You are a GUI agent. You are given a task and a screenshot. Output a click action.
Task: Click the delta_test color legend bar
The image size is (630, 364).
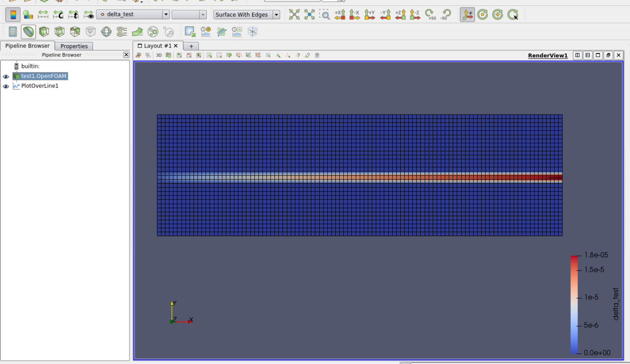(x=574, y=304)
